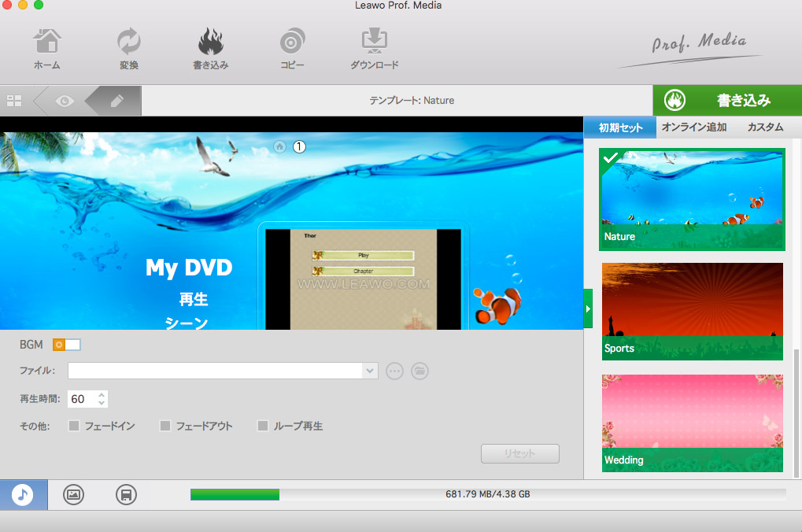Screen dimensions: 802x532
Task: Open the background music note icon
Action: (23, 494)
